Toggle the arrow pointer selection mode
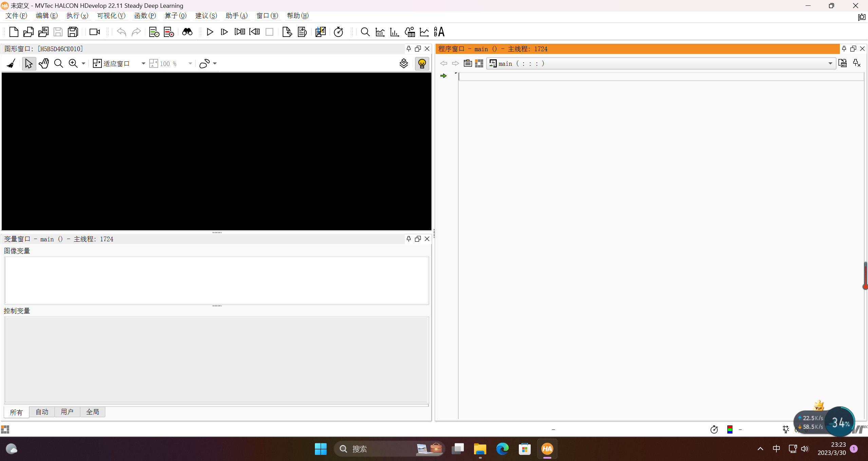Image resolution: width=868 pixels, height=461 pixels. (x=29, y=63)
